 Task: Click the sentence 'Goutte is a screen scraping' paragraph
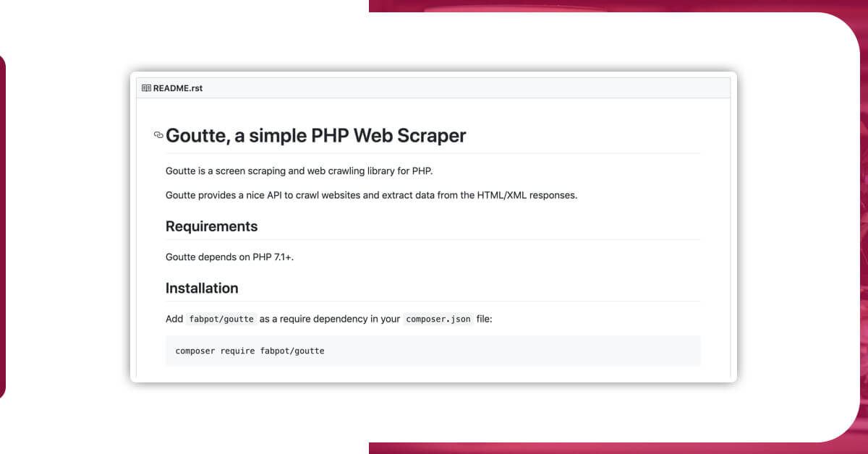tap(299, 171)
